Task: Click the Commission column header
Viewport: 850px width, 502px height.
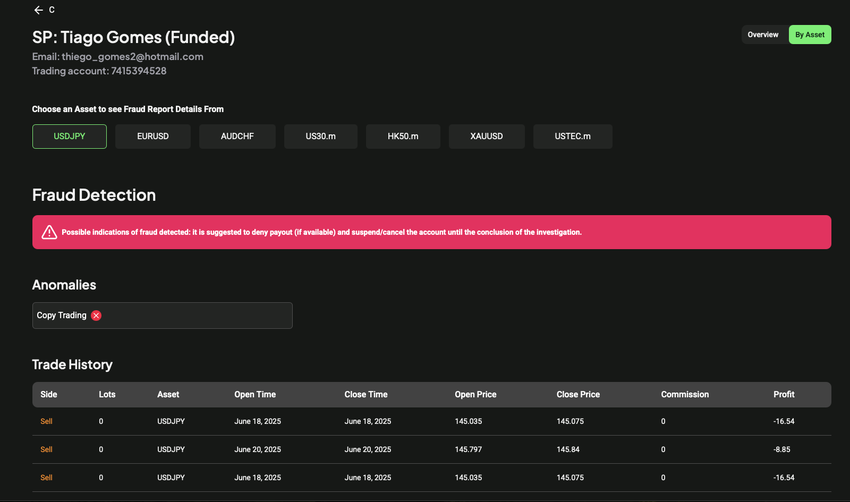Action: click(685, 395)
